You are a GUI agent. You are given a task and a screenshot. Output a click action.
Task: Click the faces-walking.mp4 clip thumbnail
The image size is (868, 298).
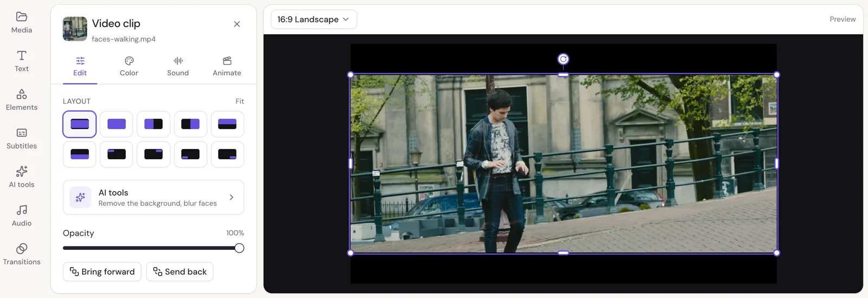(75, 29)
